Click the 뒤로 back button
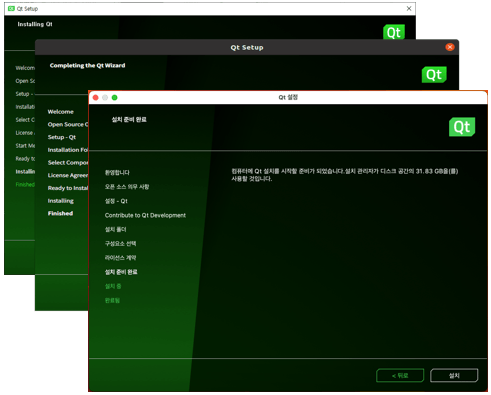The width and height of the screenshot is (491, 395). (x=400, y=375)
